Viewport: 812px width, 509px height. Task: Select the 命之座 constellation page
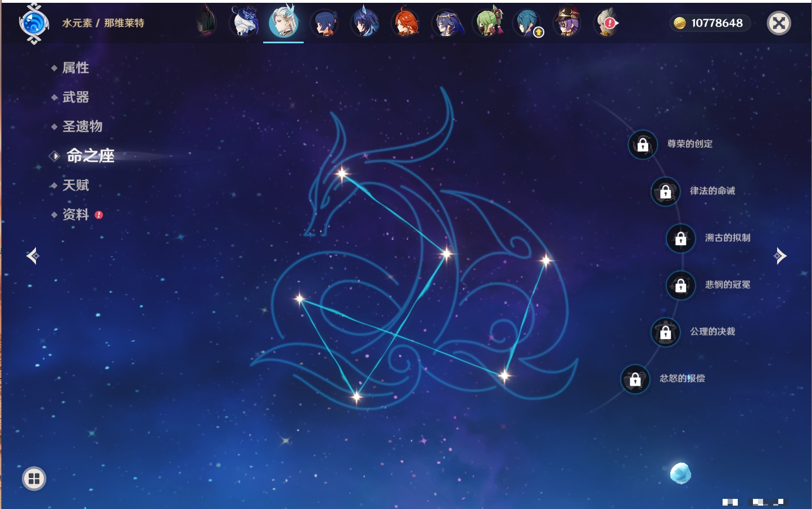coord(91,156)
